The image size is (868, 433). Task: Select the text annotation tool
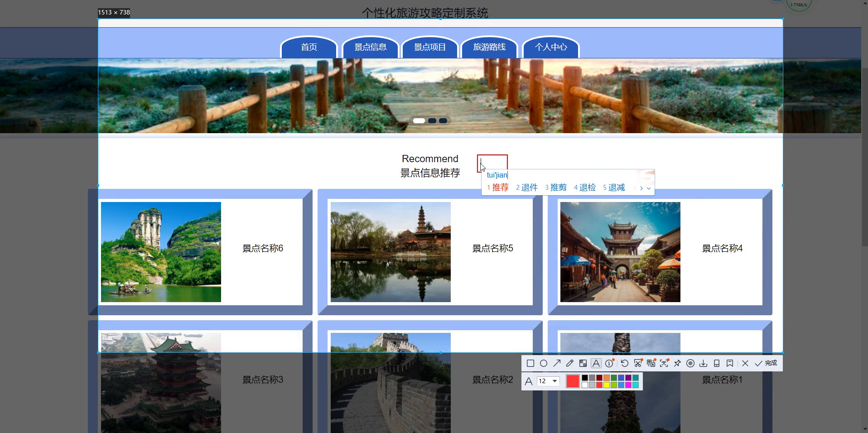[x=596, y=363]
